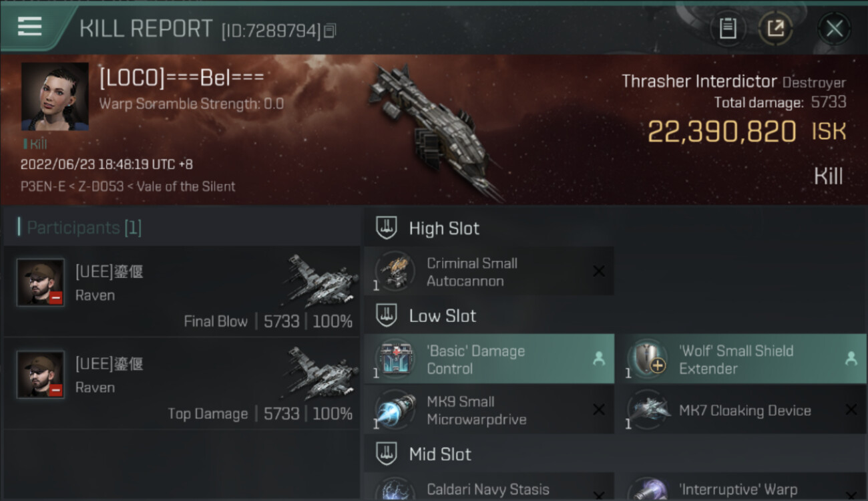View the Top Damage participant portrait

point(41,375)
